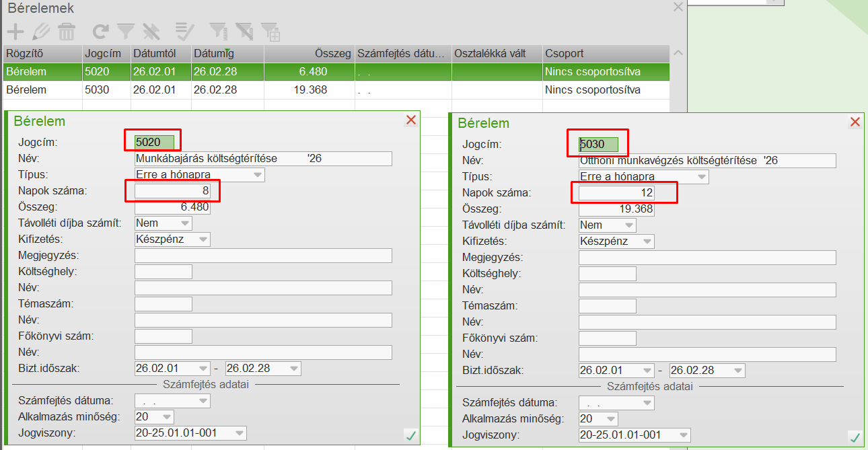Confirm the 5030 form with green checkmark

(x=855, y=437)
